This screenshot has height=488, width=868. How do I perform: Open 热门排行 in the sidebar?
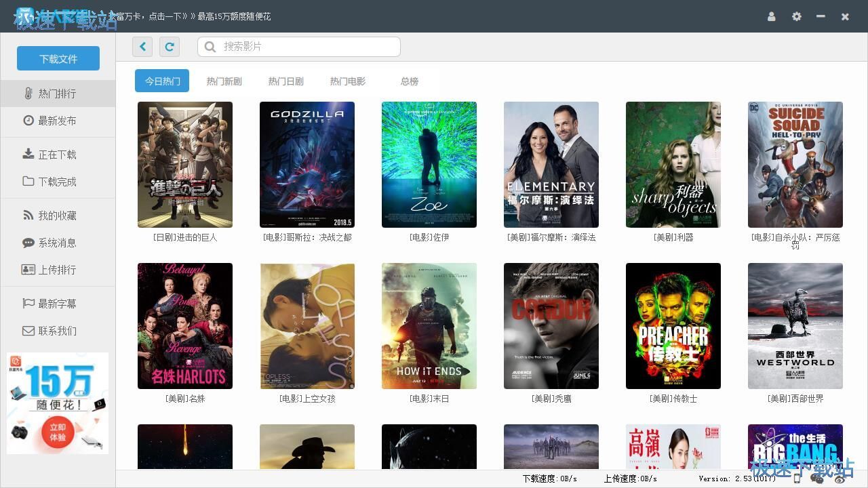(x=58, y=94)
